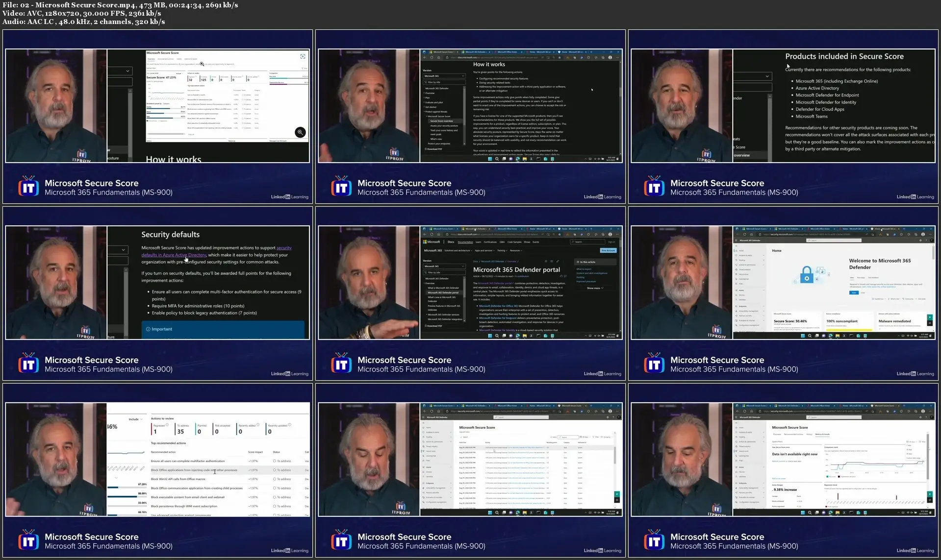The width and height of the screenshot is (941, 560).
Task: Open the Include dropdown above the score chart
Action: tap(135, 419)
